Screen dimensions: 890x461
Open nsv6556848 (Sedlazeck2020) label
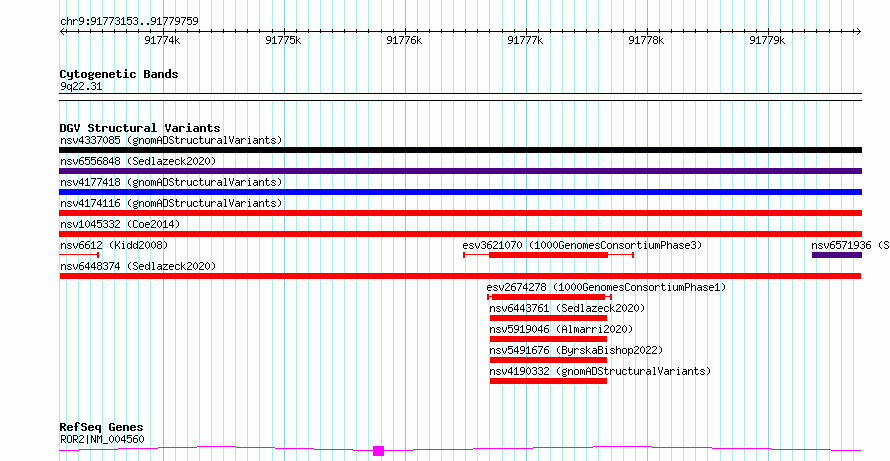[x=138, y=161]
